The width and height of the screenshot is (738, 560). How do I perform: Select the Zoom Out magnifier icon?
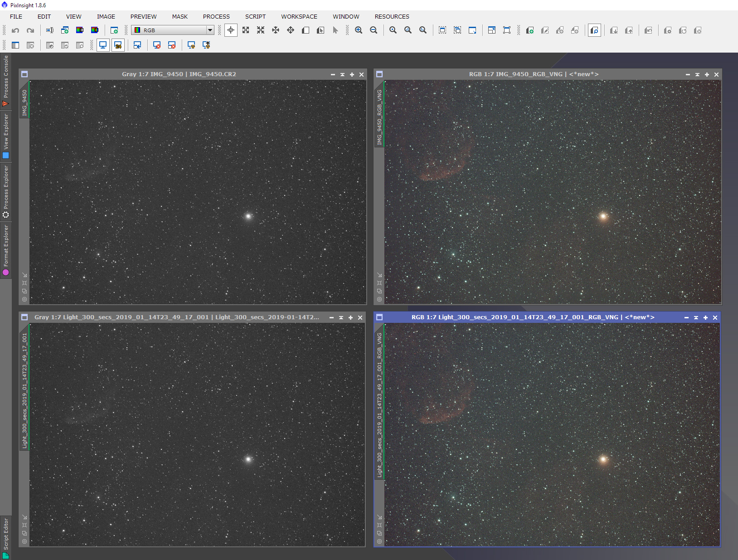coord(374,30)
